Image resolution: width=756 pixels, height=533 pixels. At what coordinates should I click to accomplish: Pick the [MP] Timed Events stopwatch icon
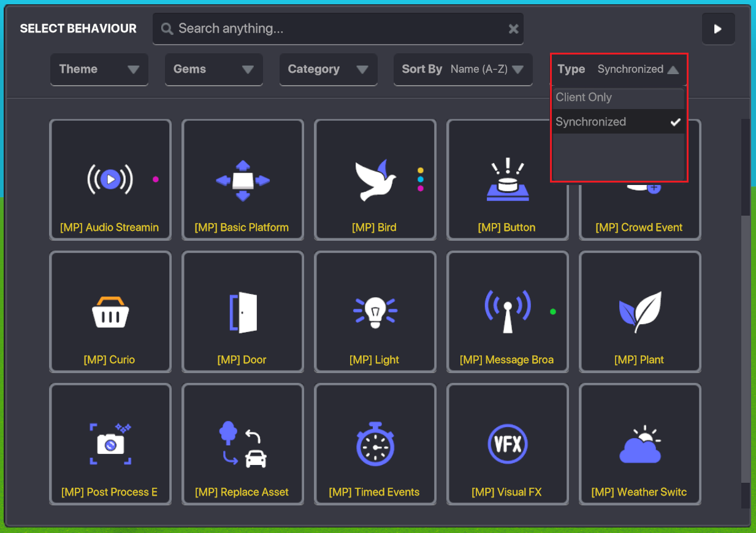click(375, 444)
